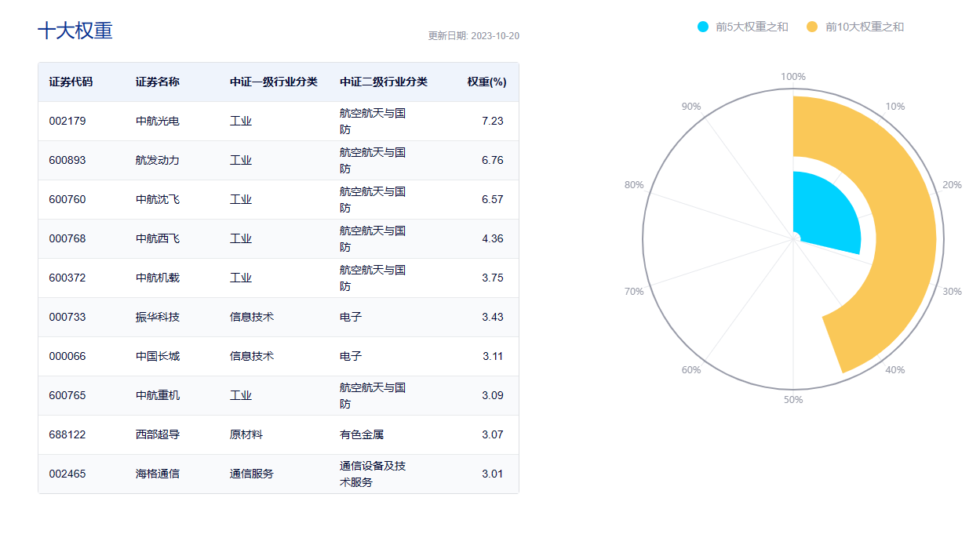Select 海格通信 in the table

click(x=158, y=474)
